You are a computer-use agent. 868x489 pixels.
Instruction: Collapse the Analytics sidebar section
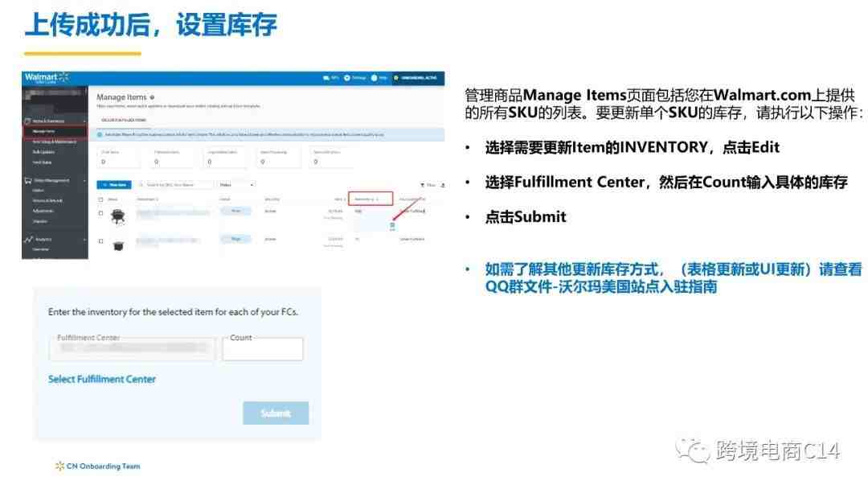[84, 239]
